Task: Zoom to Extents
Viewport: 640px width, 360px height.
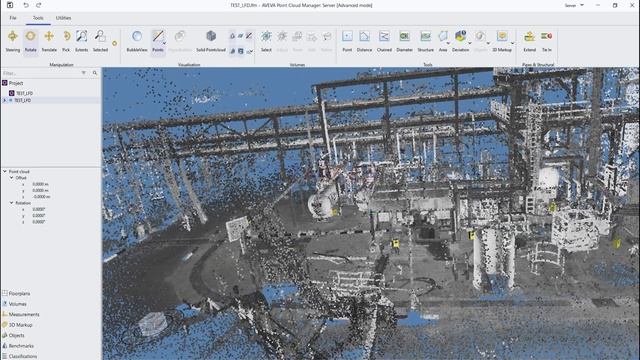Action: (82, 41)
